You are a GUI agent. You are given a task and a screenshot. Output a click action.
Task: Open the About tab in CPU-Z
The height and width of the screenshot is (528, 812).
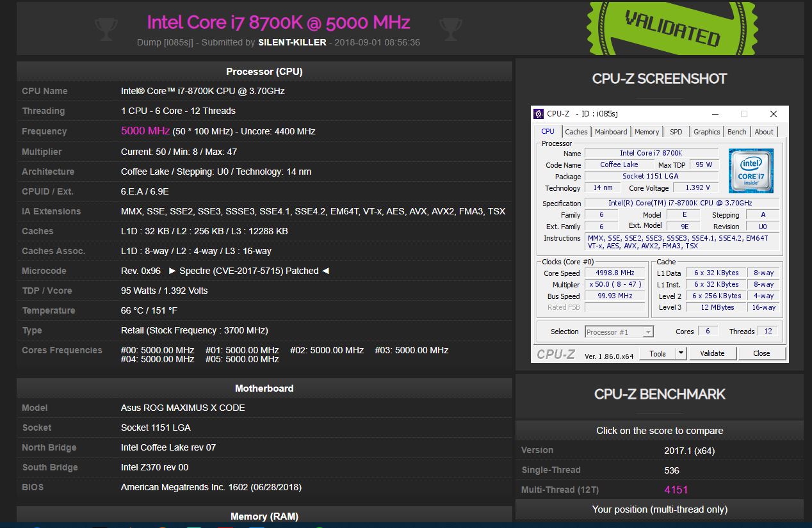764,132
